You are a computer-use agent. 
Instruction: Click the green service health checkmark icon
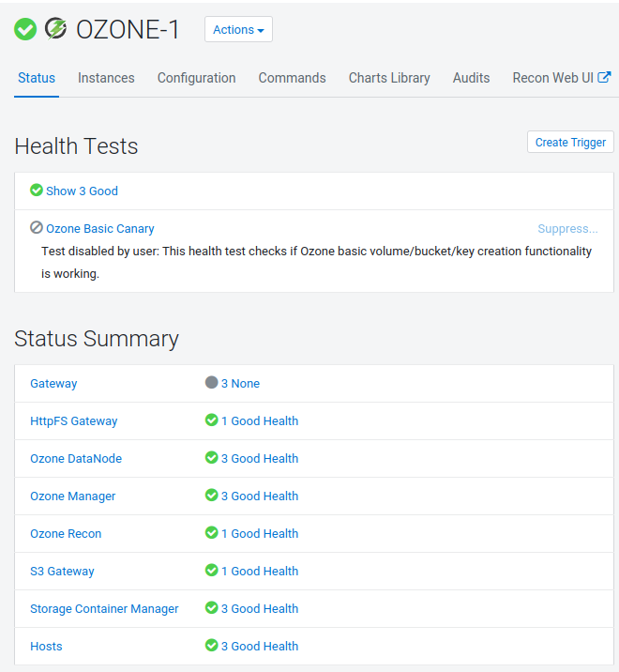[x=25, y=30]
